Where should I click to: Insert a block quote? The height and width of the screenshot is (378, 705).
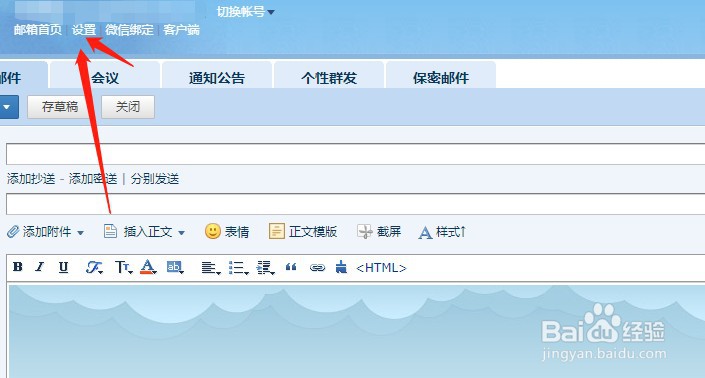[x=291, y=267]
